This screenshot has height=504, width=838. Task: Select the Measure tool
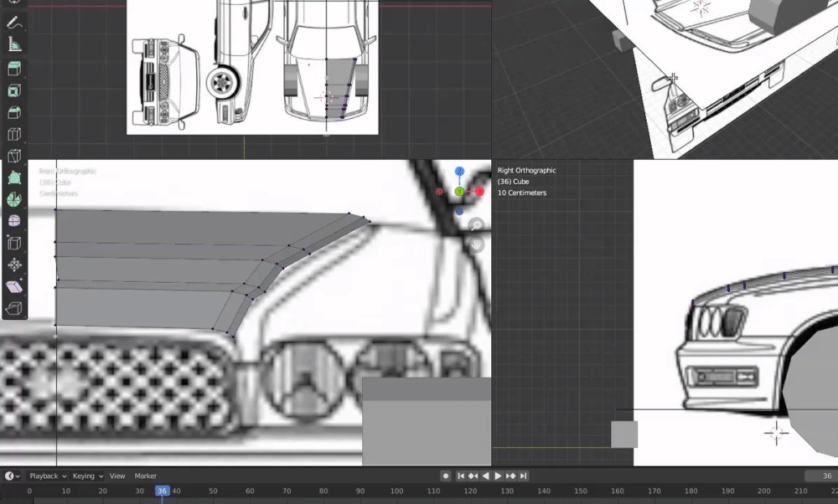point(14,45)
